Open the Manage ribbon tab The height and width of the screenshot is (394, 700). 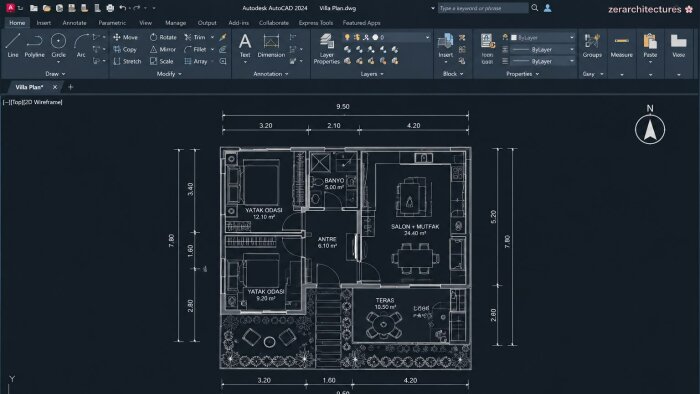(175, 22)
